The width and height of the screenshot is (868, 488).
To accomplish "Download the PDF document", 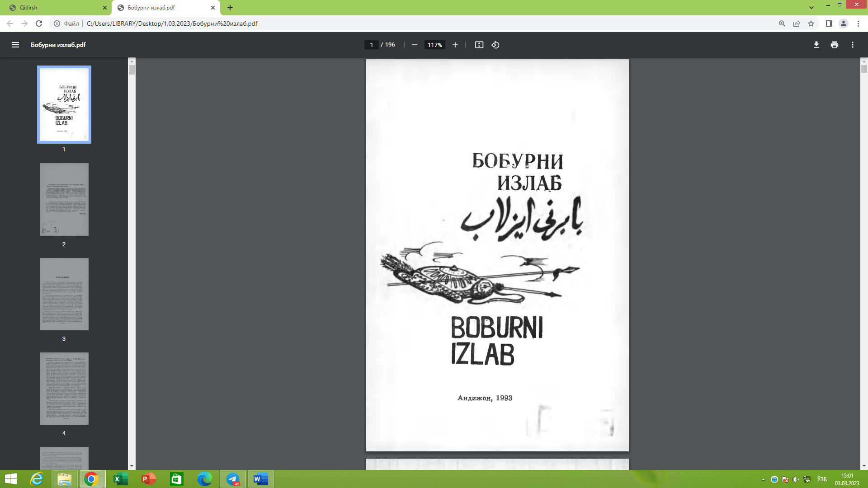I will point(816,45).
